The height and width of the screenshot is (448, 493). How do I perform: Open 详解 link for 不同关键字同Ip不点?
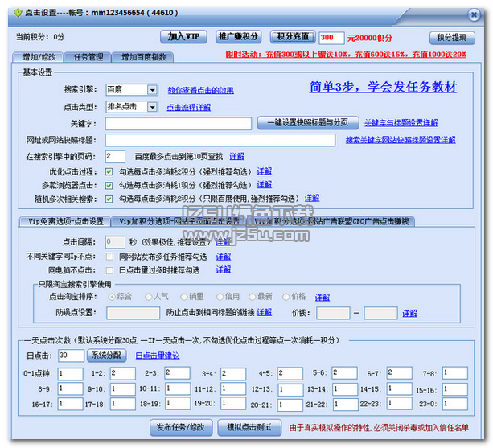click(224, 257)
